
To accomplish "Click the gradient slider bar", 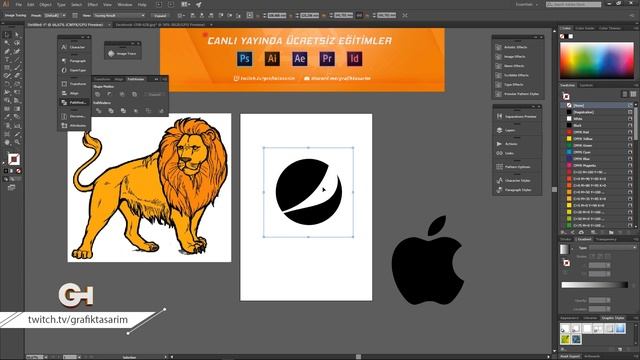I will (594, 285).
